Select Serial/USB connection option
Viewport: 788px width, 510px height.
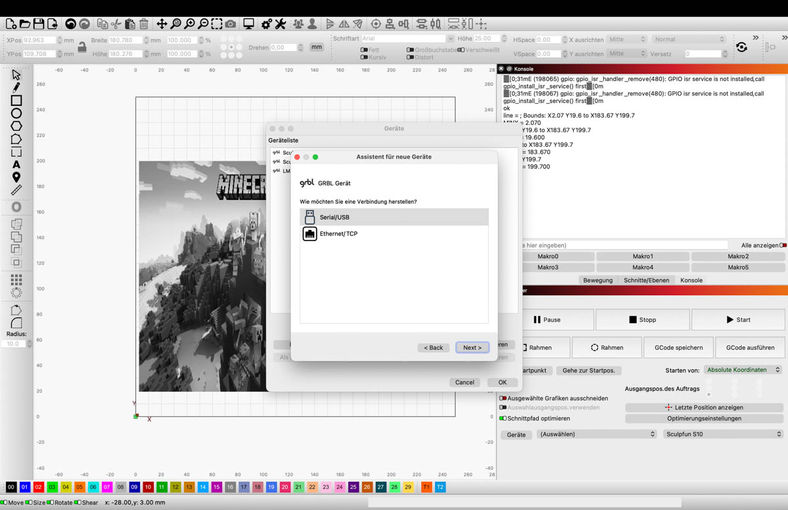point(394,217)
